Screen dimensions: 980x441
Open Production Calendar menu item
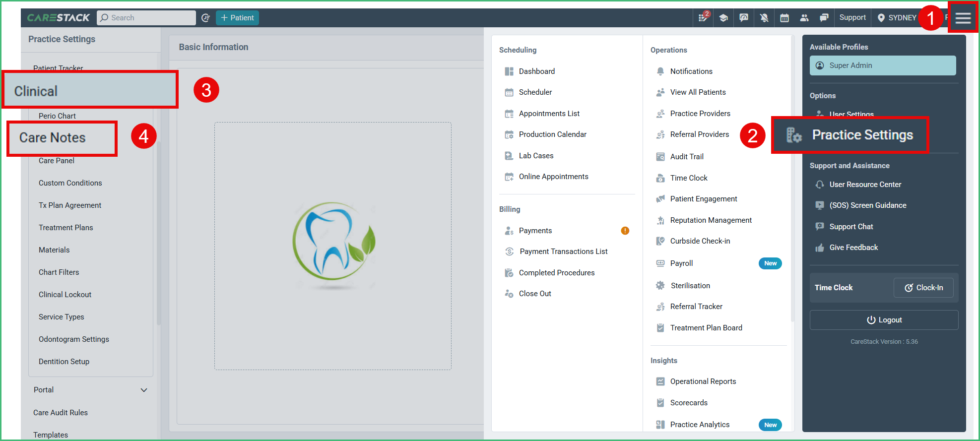coord(553,134)
